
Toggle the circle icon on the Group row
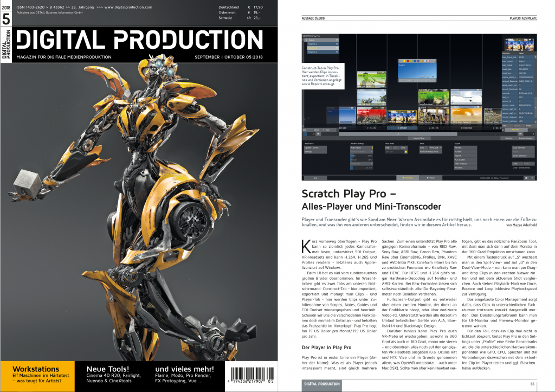[x=337, y=40]
